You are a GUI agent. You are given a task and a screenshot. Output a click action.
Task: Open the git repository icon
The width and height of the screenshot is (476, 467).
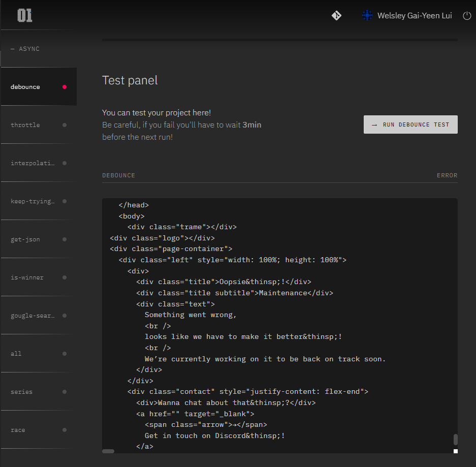click(336, 15)
